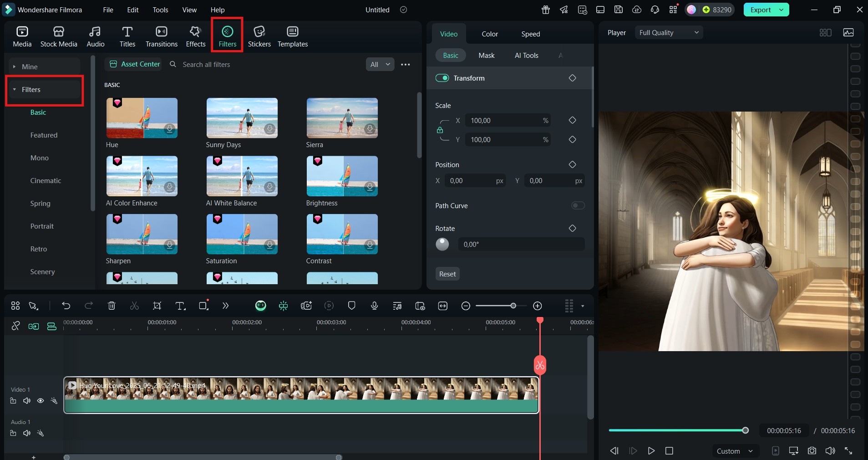Click the redo arrow in timeline toolbar
This screenshot has width=868, height=460.
pyautogui.click(x=89, y=306)
